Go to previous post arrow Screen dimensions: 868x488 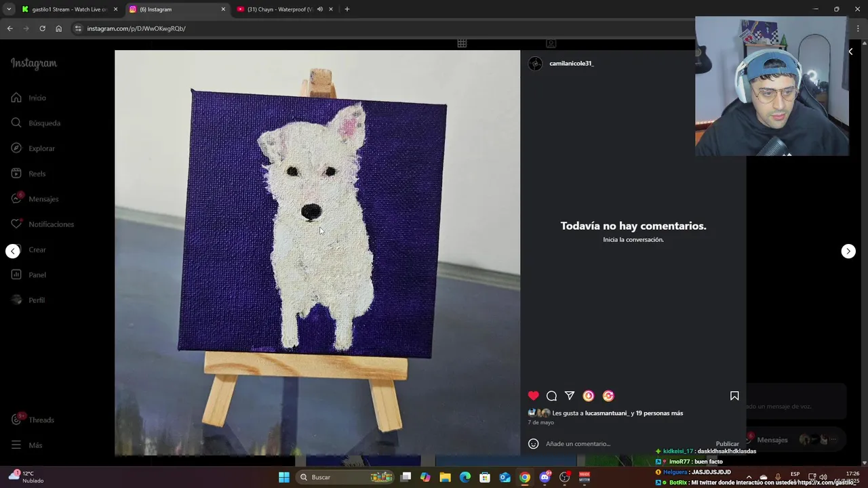point(13,251)
